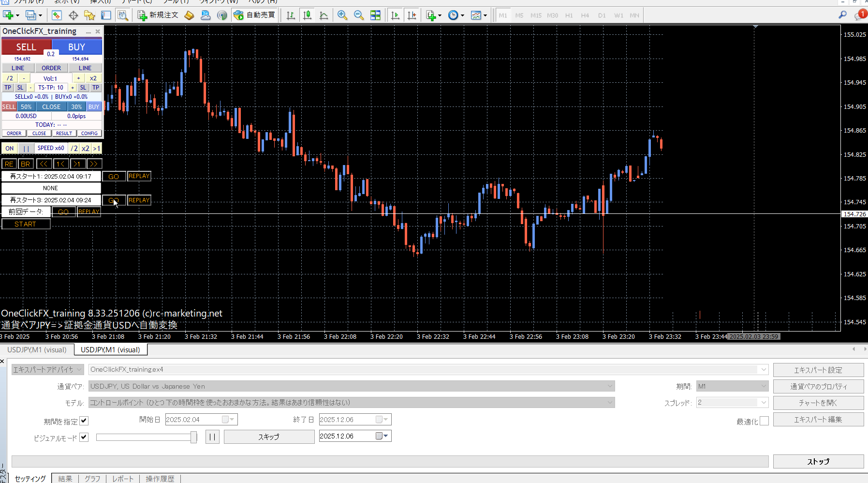Screen dimensions: 868x483
Task: Adjust the visual mode speed slider
Action: coord(193,438)
